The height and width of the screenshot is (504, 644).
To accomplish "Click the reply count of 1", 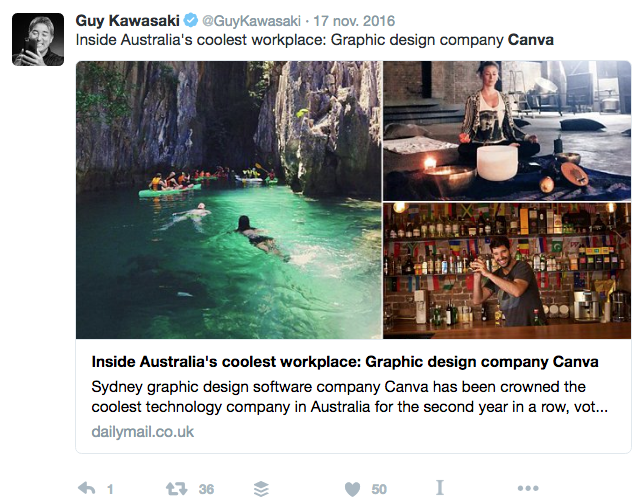I will point(110,489).
